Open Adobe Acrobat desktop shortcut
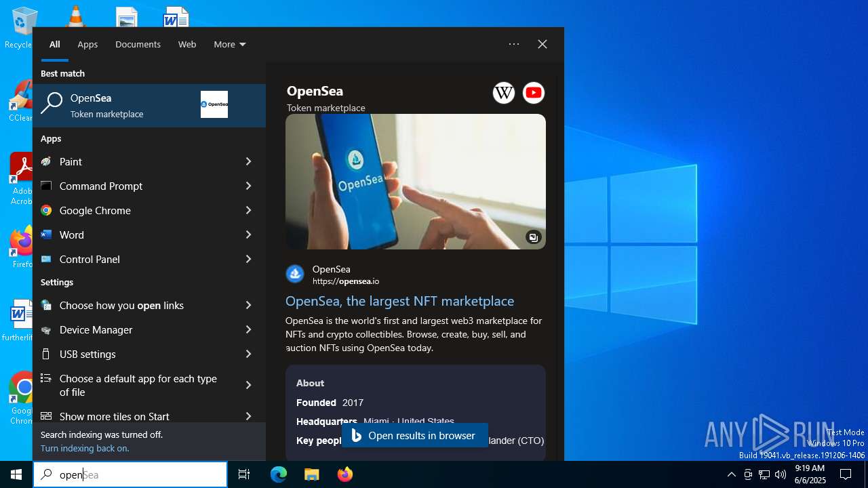Image resolution: width=868 pixels, height=488 pixels. click(22, 178)
